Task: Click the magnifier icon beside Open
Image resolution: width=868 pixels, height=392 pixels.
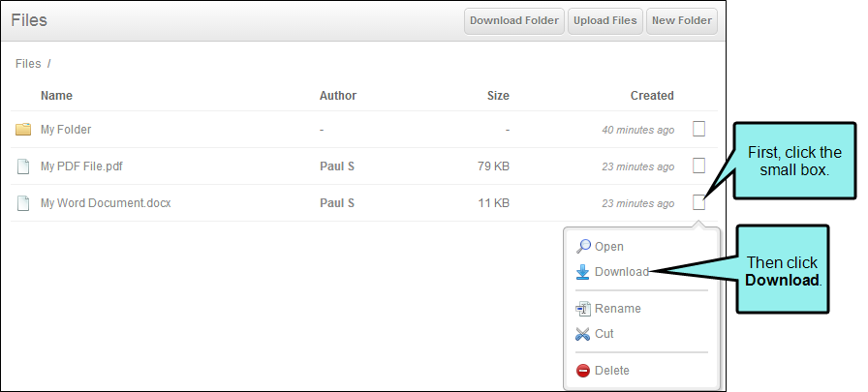Action: pos(583,246)
